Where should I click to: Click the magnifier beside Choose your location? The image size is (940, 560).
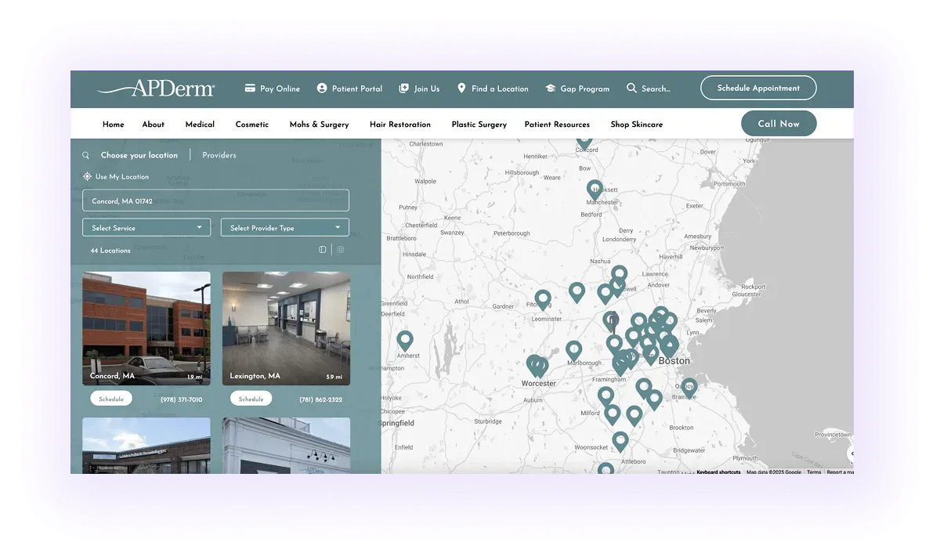point(86,155)
